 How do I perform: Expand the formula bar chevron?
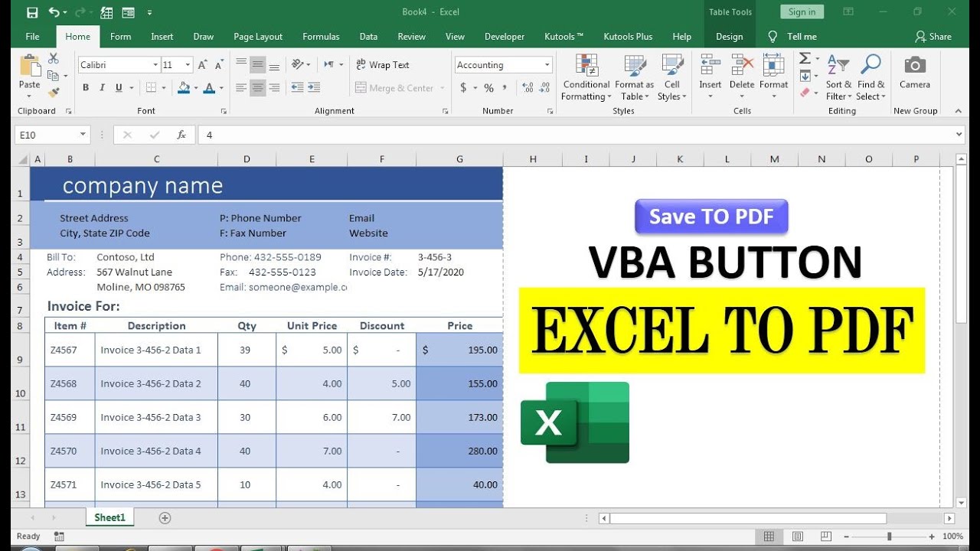tap(959, 135)
